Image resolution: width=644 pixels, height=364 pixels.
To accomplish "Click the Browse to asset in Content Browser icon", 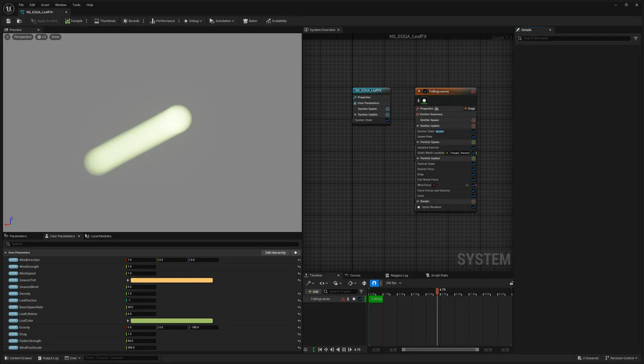I will pyautogui.click(x=19, y=21).
